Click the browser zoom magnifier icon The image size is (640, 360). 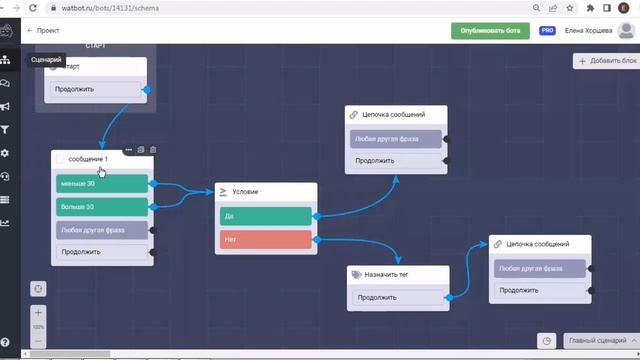pos(536,8)
